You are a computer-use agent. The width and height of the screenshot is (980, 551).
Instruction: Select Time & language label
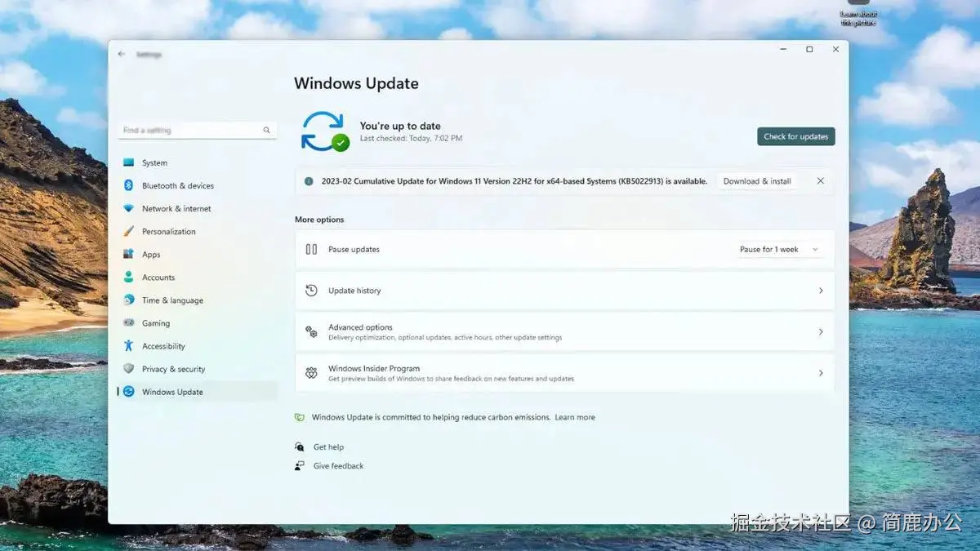(x=172, y=300)
